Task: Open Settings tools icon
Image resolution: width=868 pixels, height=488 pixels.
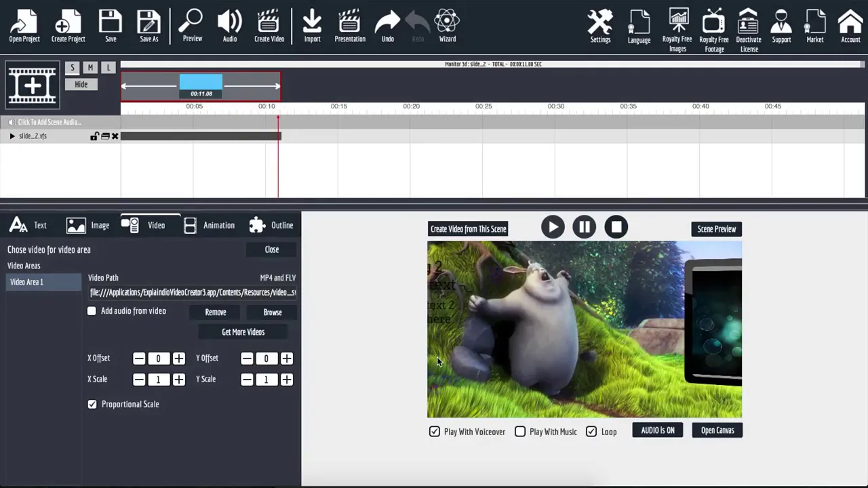Action: pyautogui.click(x=600, y=26)
